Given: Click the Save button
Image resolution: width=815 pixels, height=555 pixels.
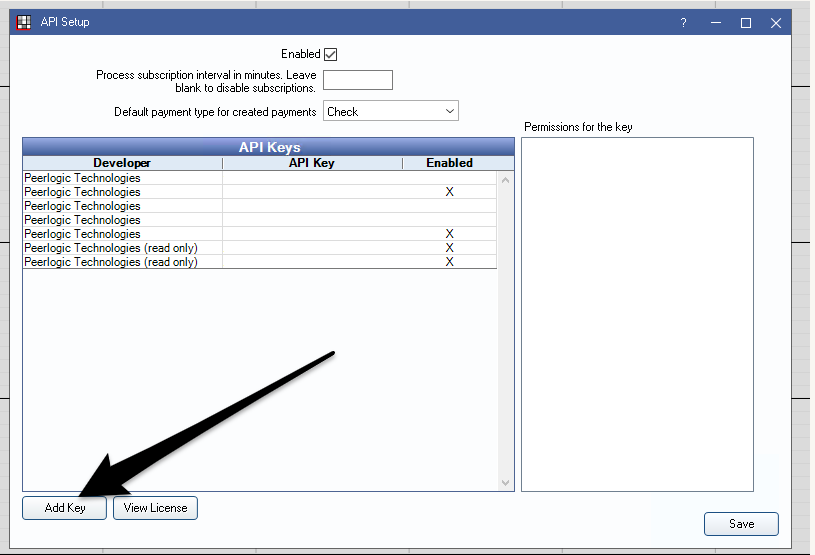Looking at the screenshot, I should pyautogui.click(x=741, y=524).
